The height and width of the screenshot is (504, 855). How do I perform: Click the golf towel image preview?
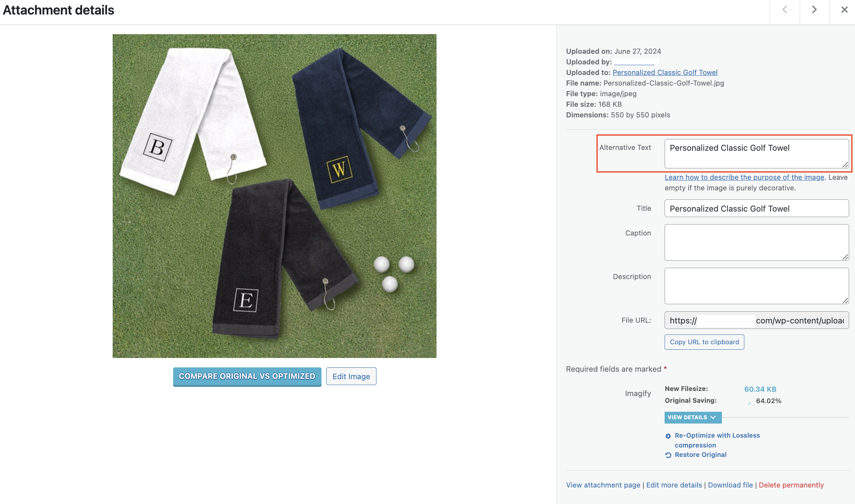coord(274,196)
